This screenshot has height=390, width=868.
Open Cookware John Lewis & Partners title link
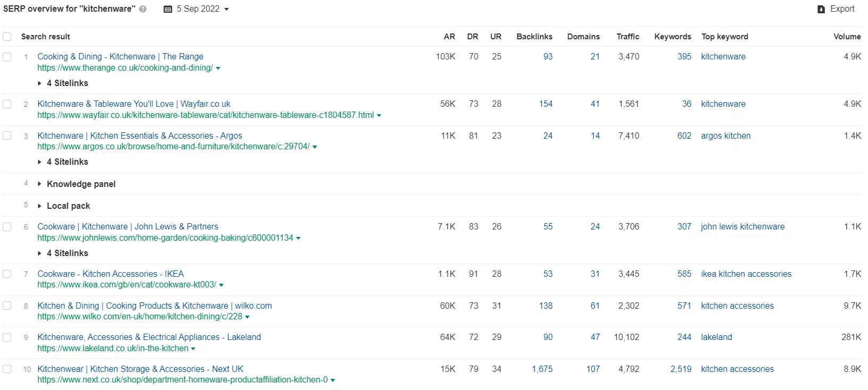[127, 227]
